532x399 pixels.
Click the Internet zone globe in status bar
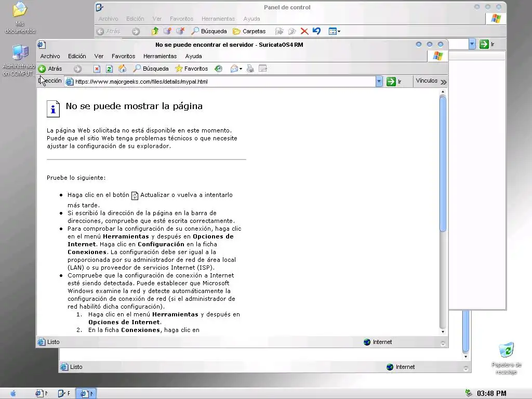pyautogui.click(x=367, y=342)
